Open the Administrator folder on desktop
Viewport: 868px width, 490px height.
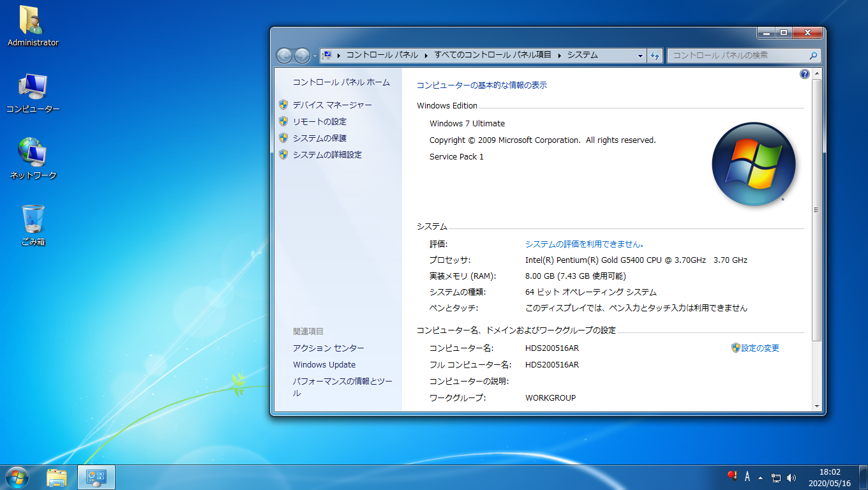(x=33, y=26)
